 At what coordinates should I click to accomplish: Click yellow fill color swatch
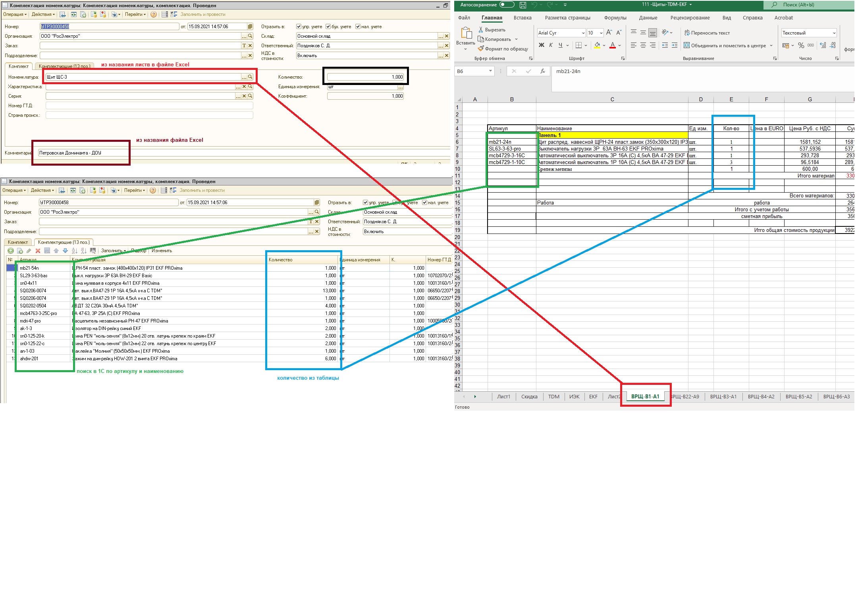pyautogui.click(x=597, y=45)
